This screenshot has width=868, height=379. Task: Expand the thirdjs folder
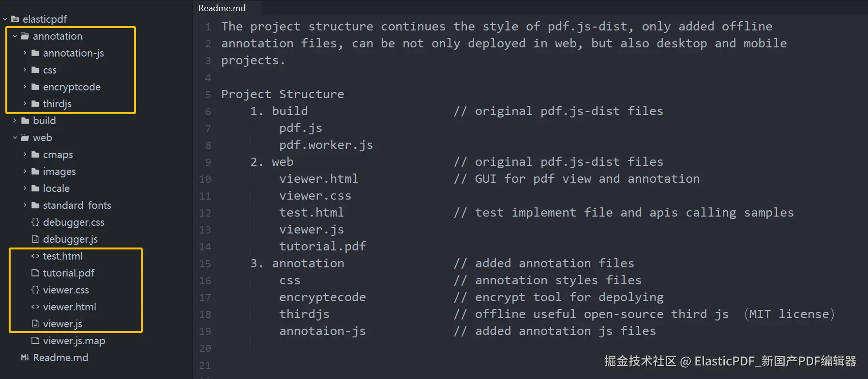pyautogui.click(x=24, y=103)
